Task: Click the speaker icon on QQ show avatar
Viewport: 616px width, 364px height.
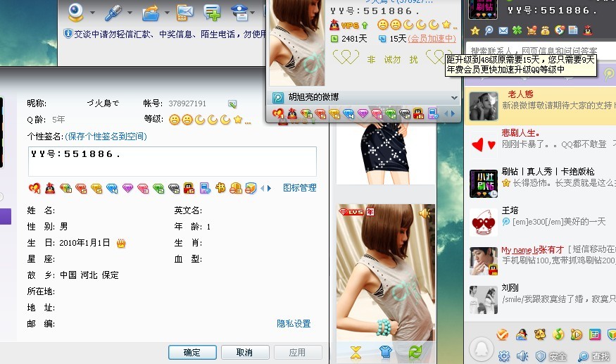Action: coord(425,213)
